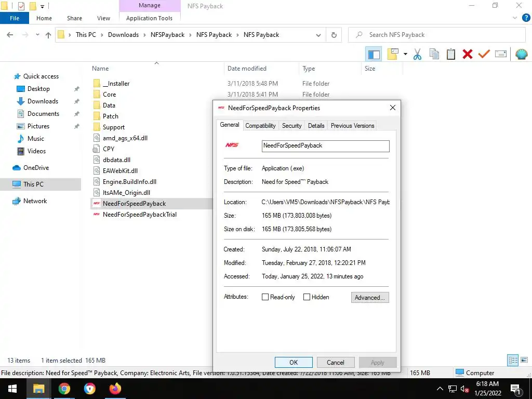Open Firefox from the taskbar
This screenshot has width=532, height=399.
115,389
